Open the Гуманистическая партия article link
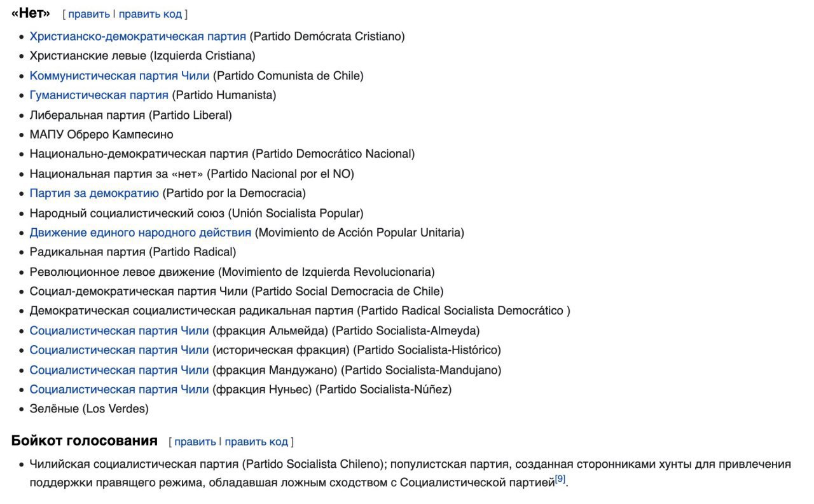 click(99, 95)
